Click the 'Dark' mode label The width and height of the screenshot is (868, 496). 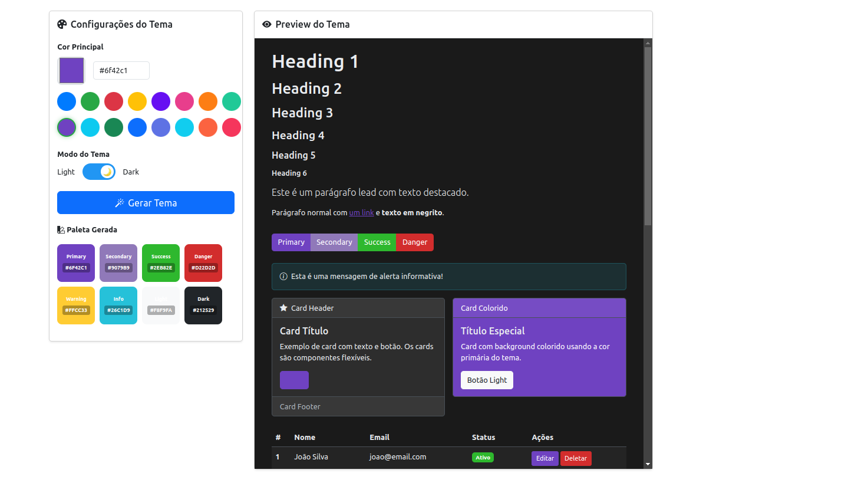tap(131, 172)
